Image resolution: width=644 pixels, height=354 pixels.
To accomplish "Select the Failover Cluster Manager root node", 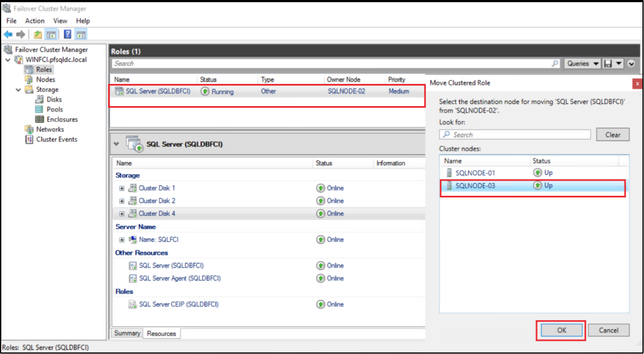I will coord(51,50).
